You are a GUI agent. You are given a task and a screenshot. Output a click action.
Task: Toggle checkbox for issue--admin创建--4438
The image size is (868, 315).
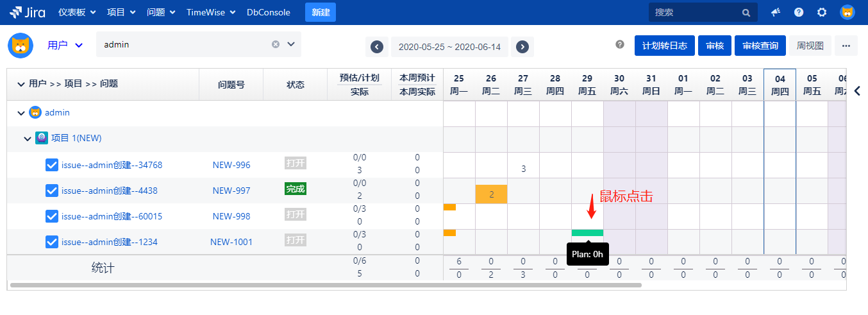pos(52,191)
